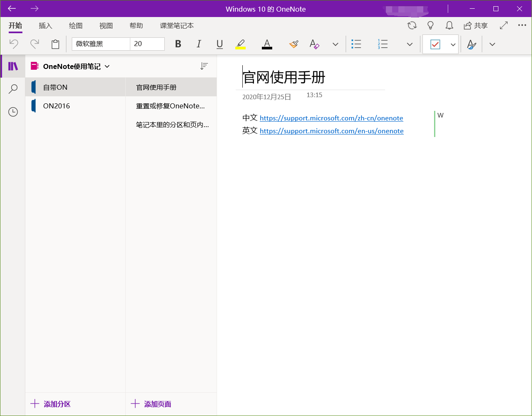Share the notebook via 共享
The width and height of the screenshot is (532, 416).
click(x=476, y=26)
